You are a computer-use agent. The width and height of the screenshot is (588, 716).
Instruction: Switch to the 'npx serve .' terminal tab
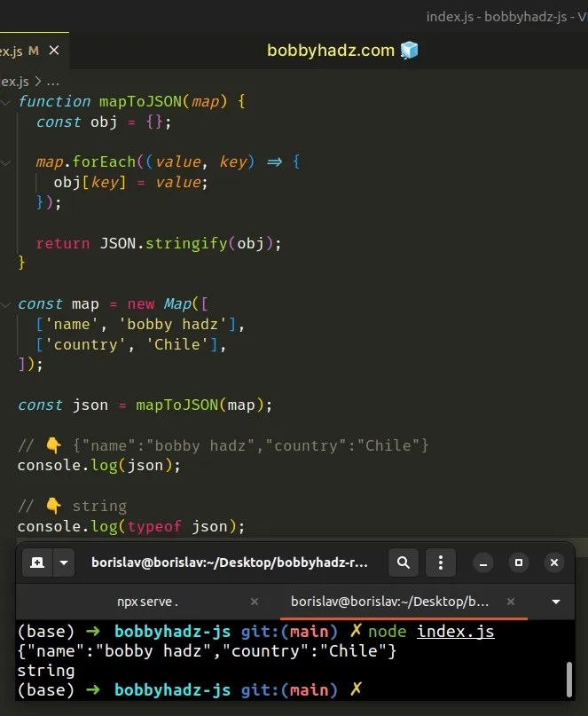click(x=147, y=602)
